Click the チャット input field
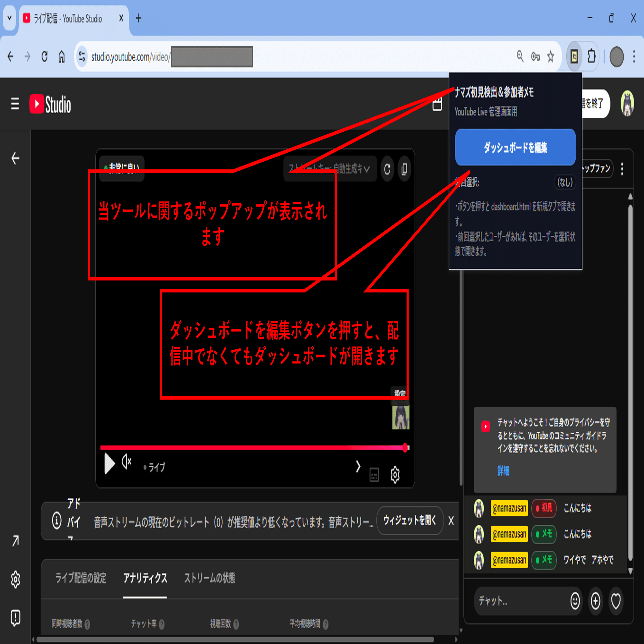This screenshot has height=644, width=644. [517, 601]
